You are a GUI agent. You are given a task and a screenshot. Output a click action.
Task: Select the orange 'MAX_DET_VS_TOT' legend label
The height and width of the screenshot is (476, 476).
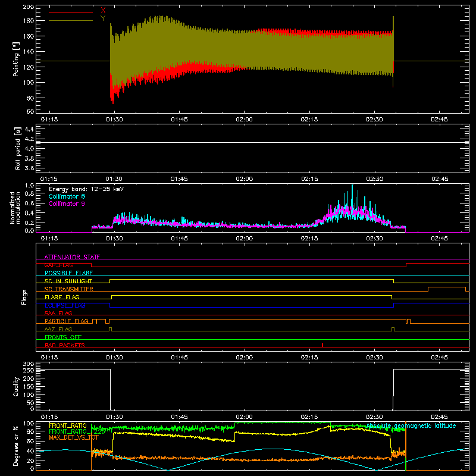(x=74, y=437)
